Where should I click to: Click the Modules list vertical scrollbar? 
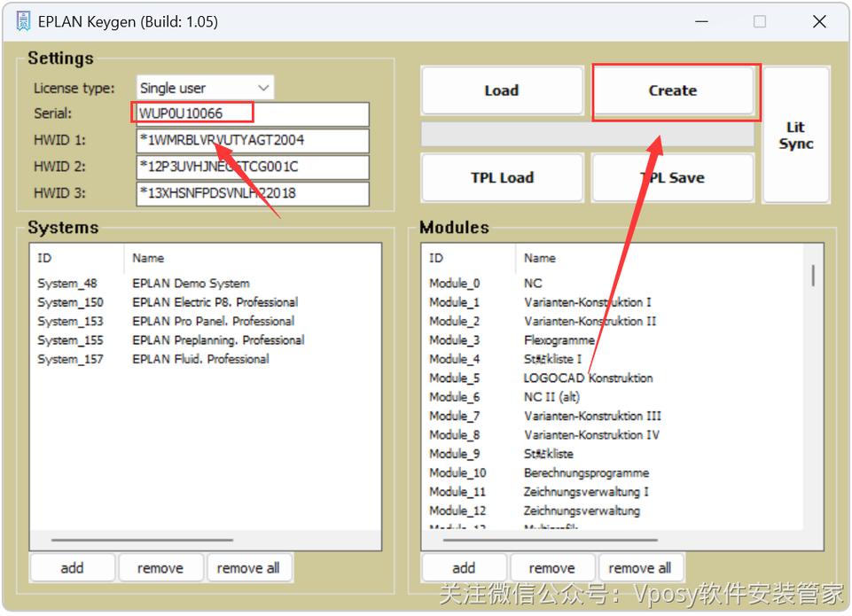coord(813,276)
